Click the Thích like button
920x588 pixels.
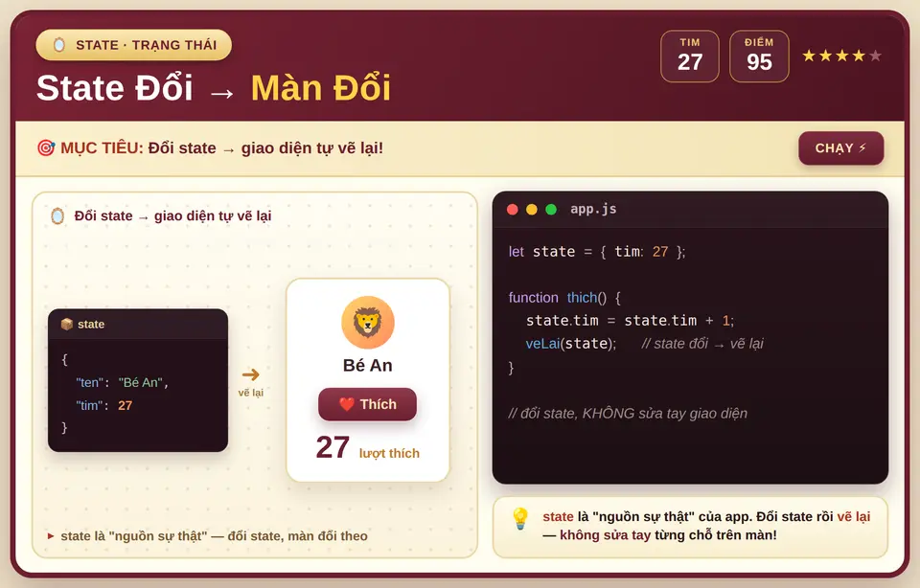tap(367, 404)
